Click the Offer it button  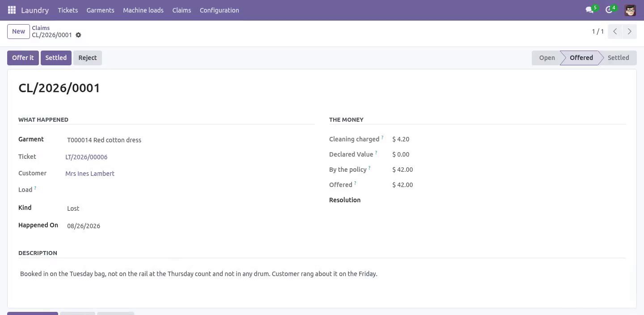click(x=23, y=58)
